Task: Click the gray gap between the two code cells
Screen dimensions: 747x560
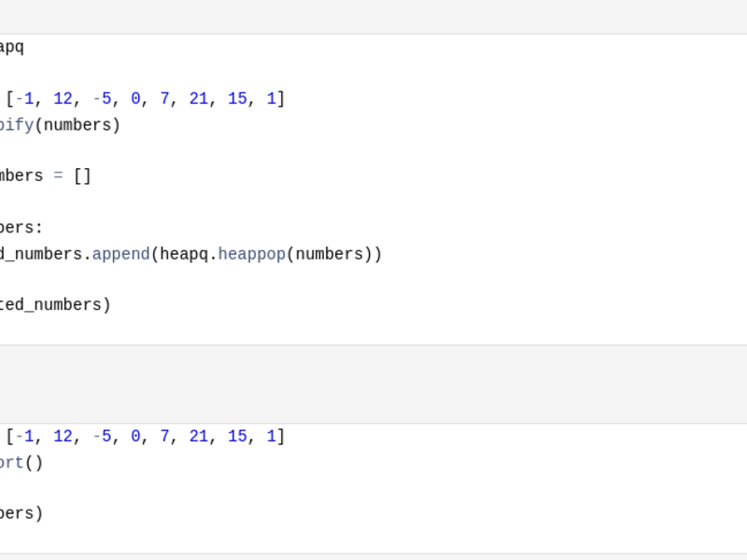Action: pyautogui.click(x=373, y=384)
